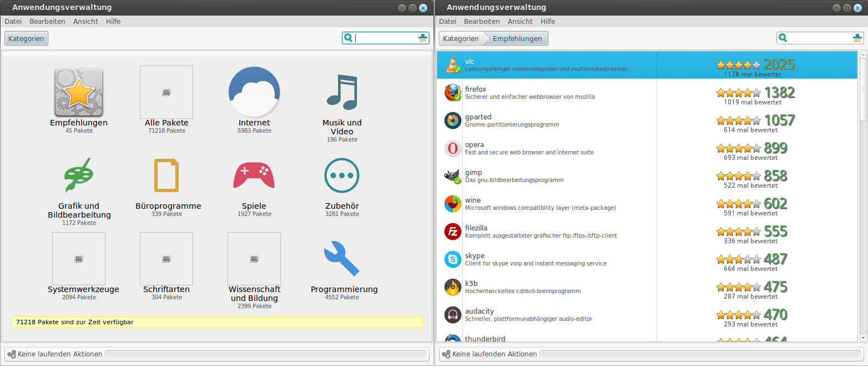
Task: Open Datei menu in left window
Action: click(x=13, y=21)
